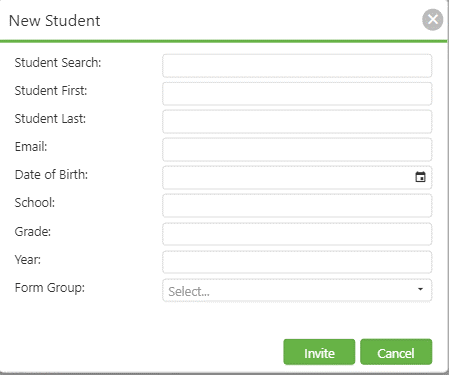
Task: Click the Email label text
Action: point(31,147)
